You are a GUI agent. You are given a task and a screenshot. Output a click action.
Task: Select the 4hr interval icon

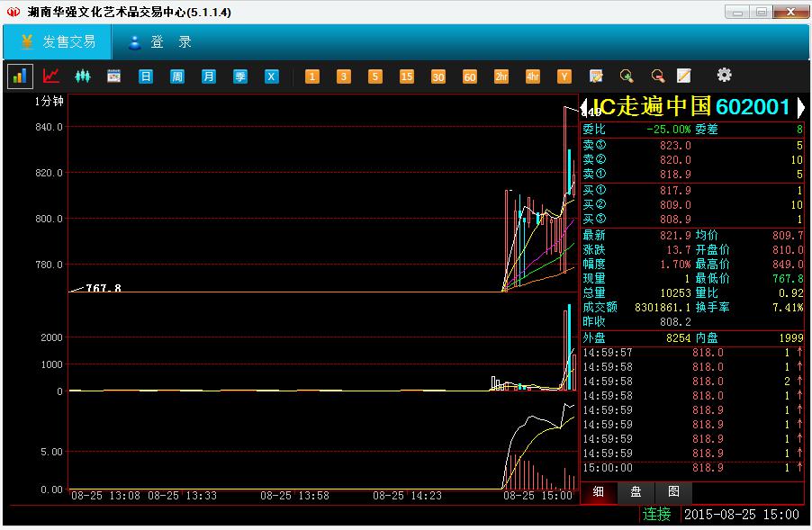[x=533, y=76]
